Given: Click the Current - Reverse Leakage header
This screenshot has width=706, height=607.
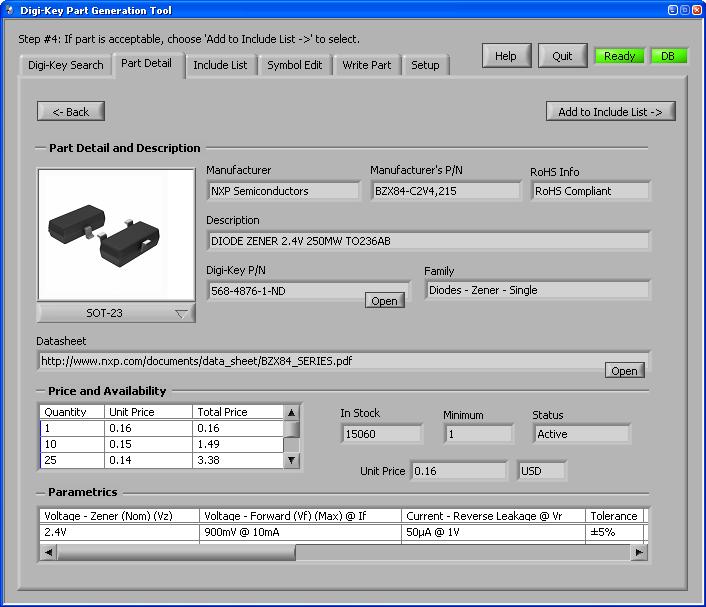Looking at the screenshot, I should (493, 516).
